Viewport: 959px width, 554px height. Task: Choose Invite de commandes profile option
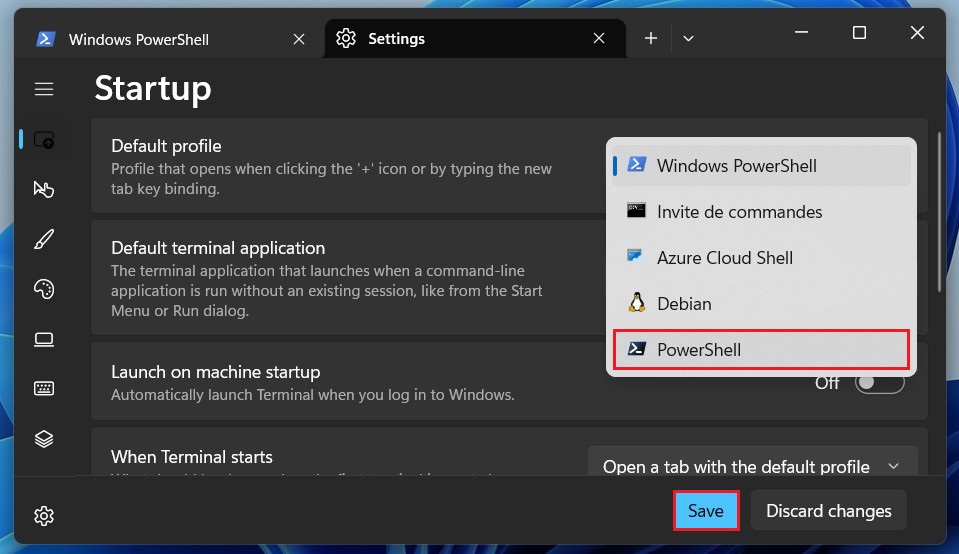[761, 212]
